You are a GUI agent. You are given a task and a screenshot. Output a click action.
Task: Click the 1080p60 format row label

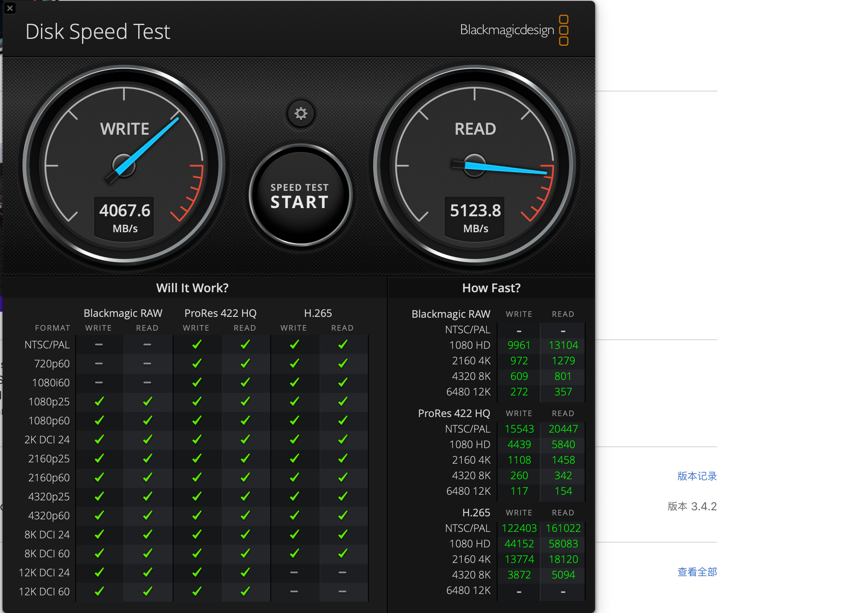pos(49,420)
